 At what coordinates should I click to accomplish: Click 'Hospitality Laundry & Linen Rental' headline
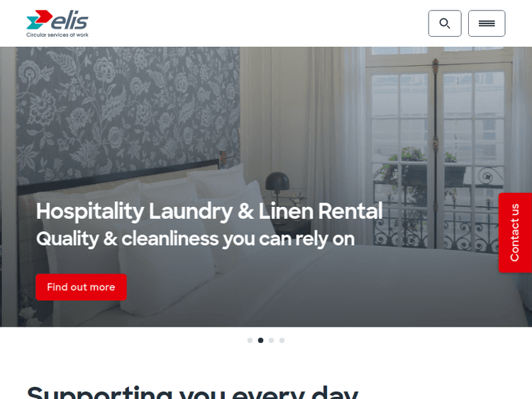click(x=209, y=211)
